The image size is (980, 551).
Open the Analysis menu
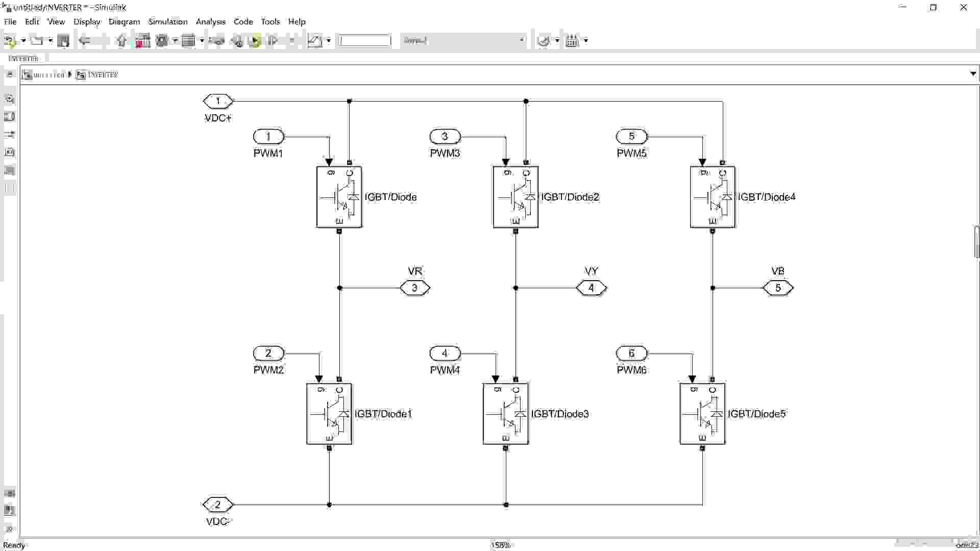point(210,21)
